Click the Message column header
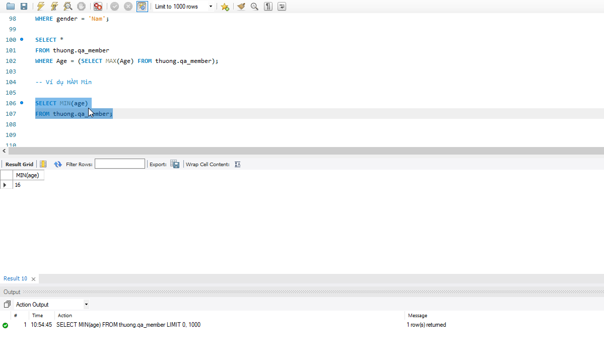The height and width of the screenshot is (364, 604). click(x=418, y=316)
